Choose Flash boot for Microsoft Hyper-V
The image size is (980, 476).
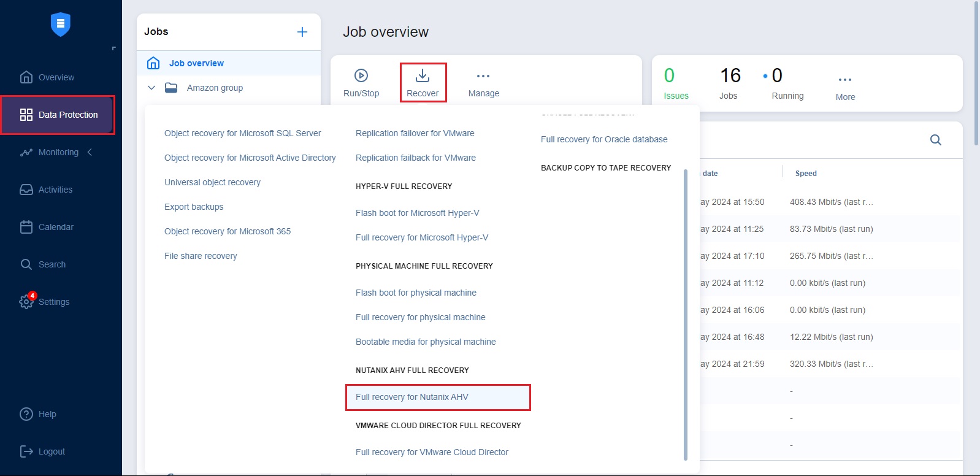(x=417, y=213)
